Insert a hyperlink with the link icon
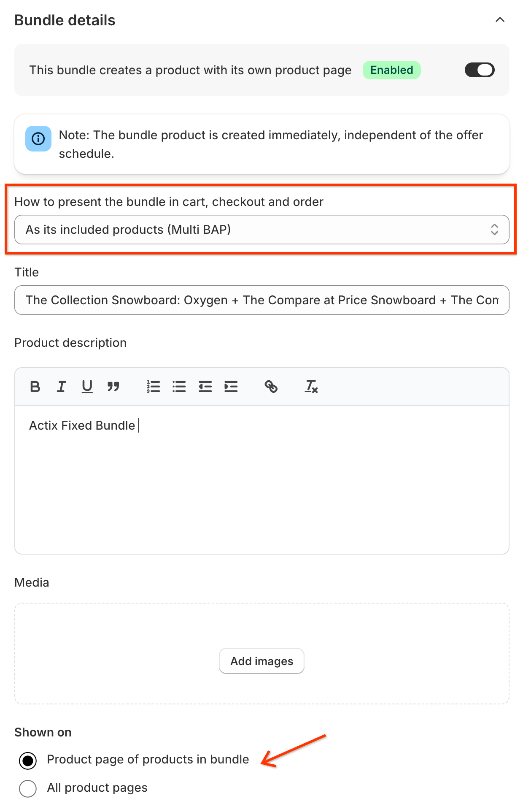 271,387
